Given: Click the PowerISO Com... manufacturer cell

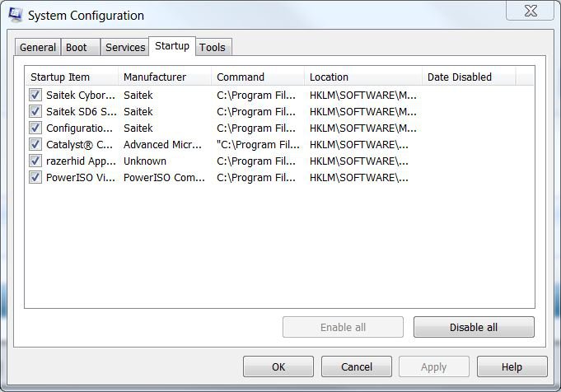Looking at the screenshot, I should pos(164,177).
